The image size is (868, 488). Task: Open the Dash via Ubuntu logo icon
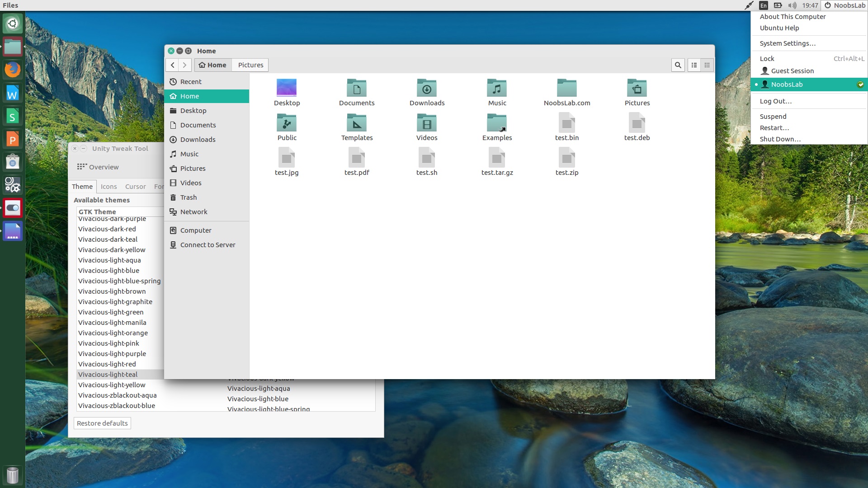(x=12, y=23)
